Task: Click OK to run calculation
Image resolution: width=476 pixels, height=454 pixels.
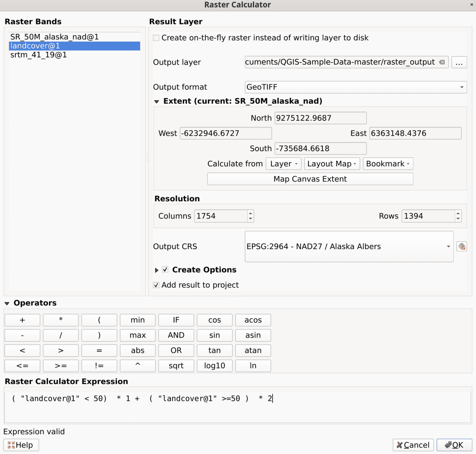Action: tap(454, 445)
